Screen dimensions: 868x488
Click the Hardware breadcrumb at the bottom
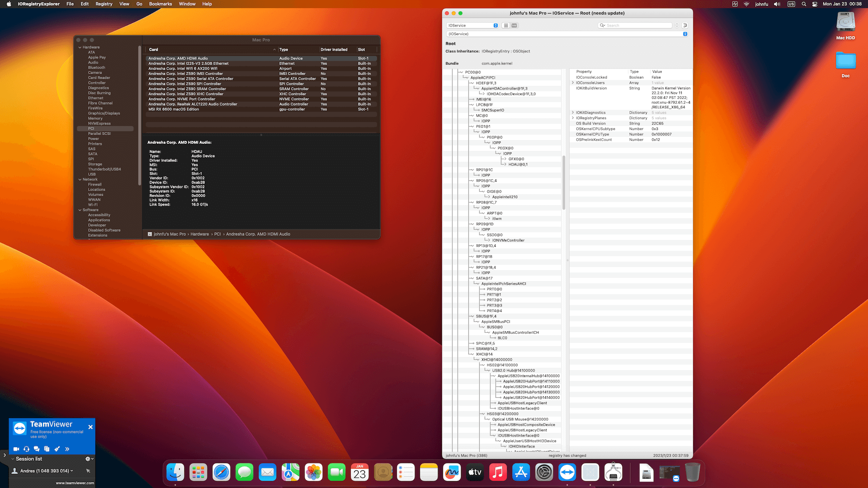click(x=199, y=234)
